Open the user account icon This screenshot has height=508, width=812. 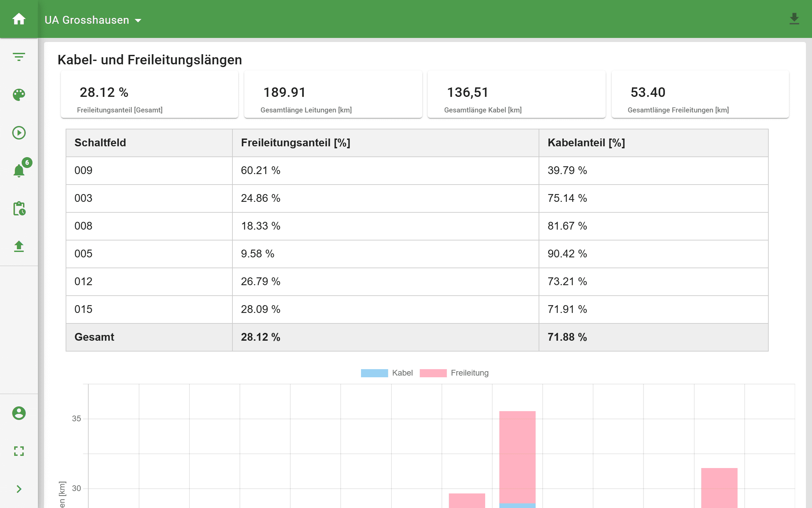pos(19,413)
